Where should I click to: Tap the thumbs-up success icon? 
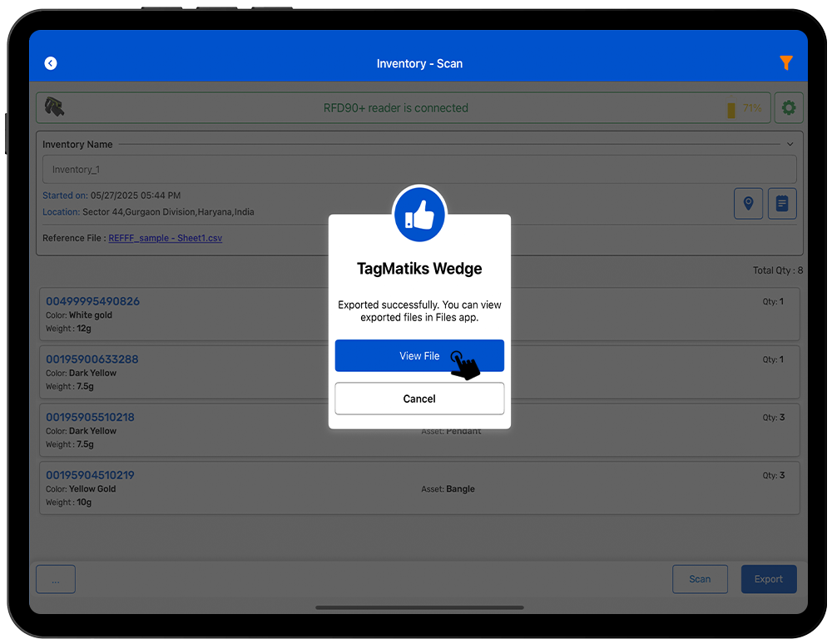tap(419, 216)
